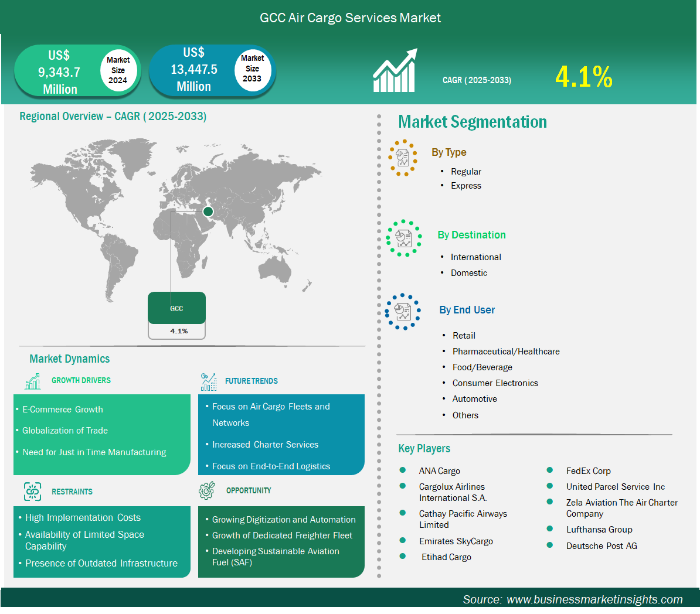700x614 pixels.
Task: Select the Market Size 2024 badge
Action: pyautogui.click(x=118, y=70)
